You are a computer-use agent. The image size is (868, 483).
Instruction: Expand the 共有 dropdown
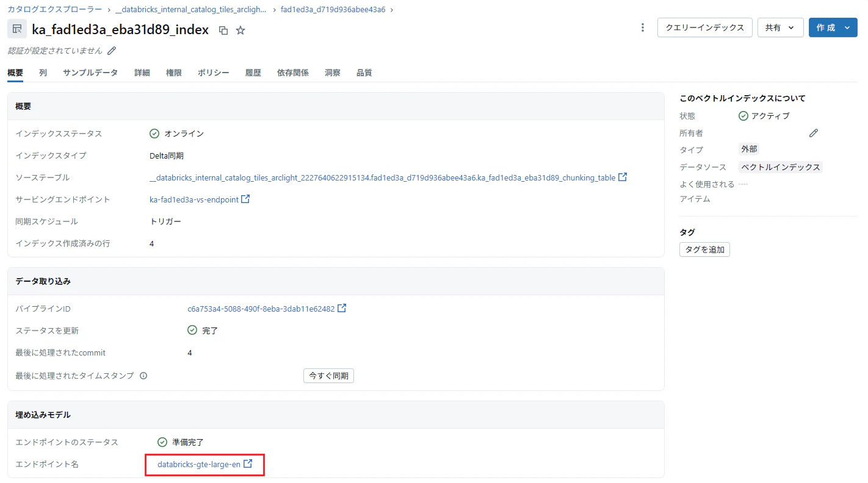point(780,27)
